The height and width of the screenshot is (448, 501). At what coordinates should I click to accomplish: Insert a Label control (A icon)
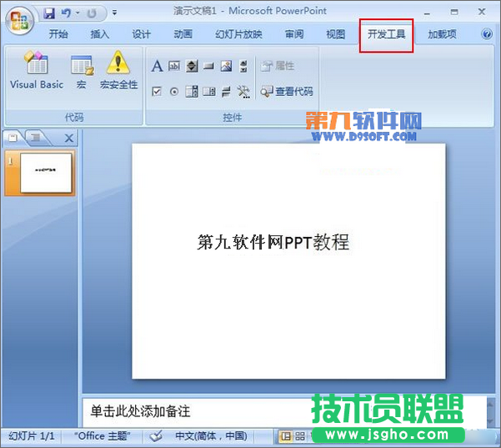157,66
